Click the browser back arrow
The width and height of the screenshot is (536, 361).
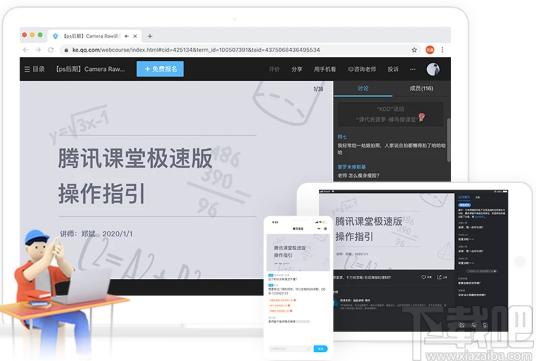pyautogui.click(x=26, y=50)
